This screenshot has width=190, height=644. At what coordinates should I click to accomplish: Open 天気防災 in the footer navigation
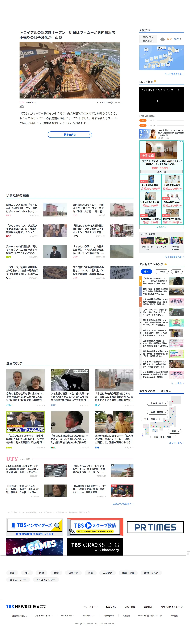click(148, 607)
